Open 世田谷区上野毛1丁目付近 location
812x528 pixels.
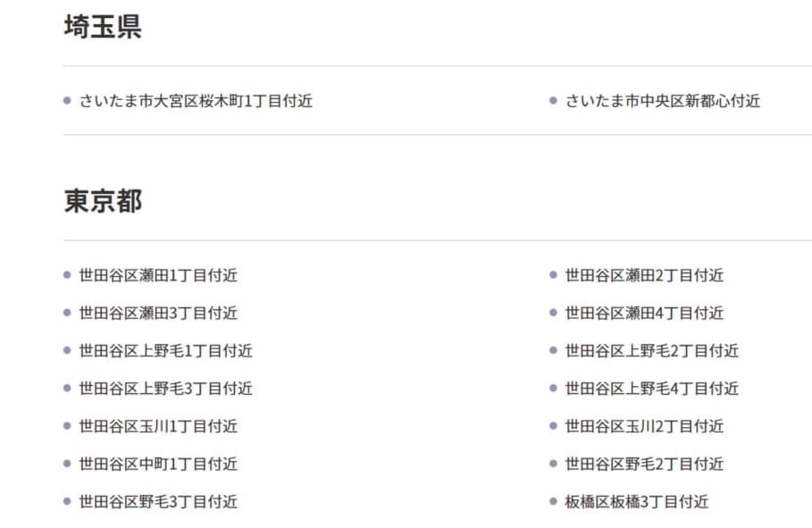coord(166,351)
